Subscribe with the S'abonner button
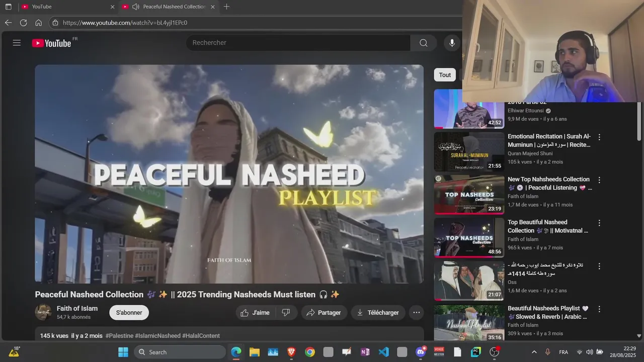The width and height of the screenshot is (644, 362). pos(129,313)
